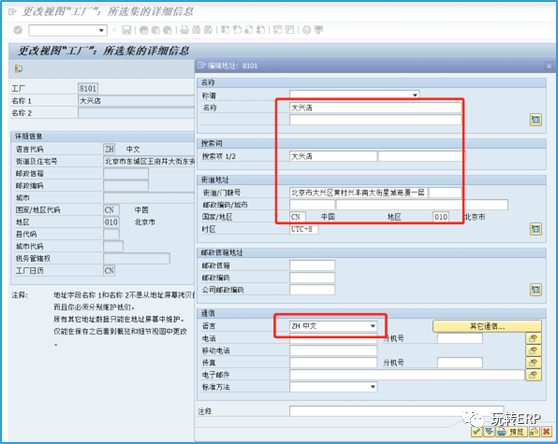Click the 国家/地区 field with CN in dialog
Viewport: 558px width, 444px height.
tap(297, 217)
